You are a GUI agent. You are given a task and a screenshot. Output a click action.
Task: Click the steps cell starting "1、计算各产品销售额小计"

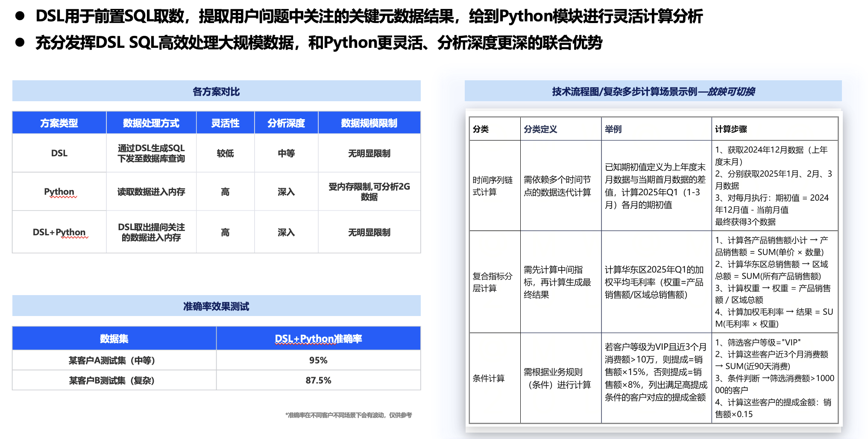(x=775, y=282)
